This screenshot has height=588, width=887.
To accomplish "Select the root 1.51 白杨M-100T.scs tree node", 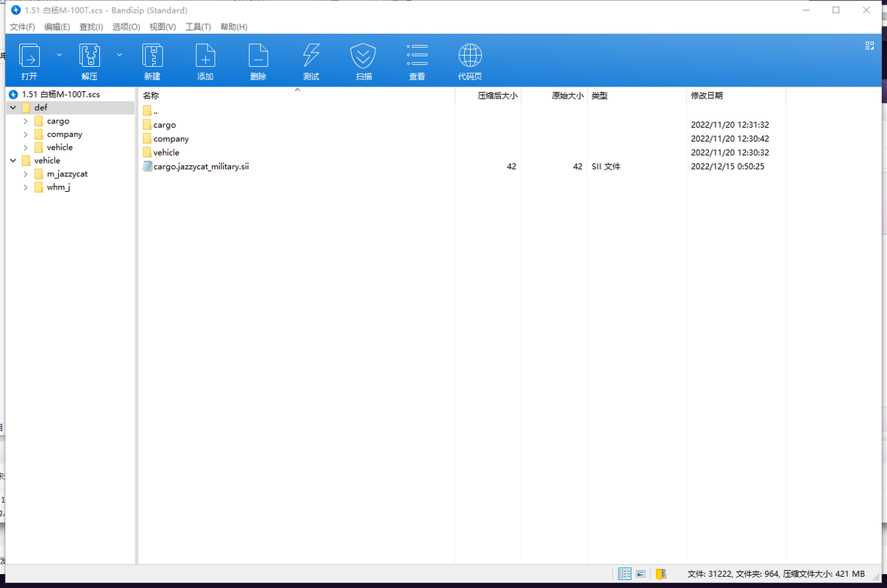I will click(x=61, y=95).
